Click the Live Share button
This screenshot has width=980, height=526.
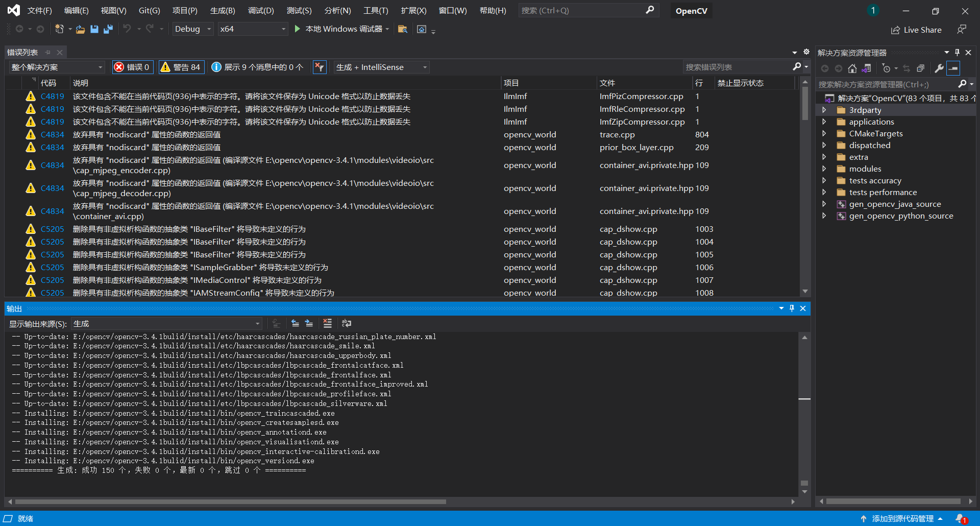[x=916, y=29]
